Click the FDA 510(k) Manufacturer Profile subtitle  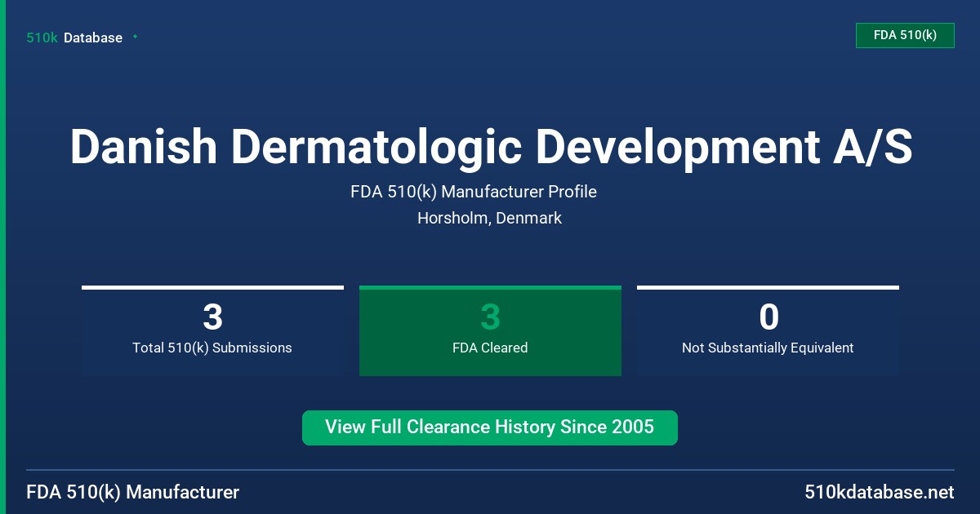[474, 192]
